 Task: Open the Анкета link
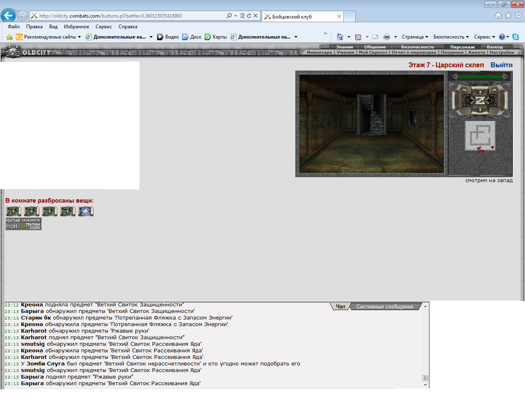coord(477,52)
